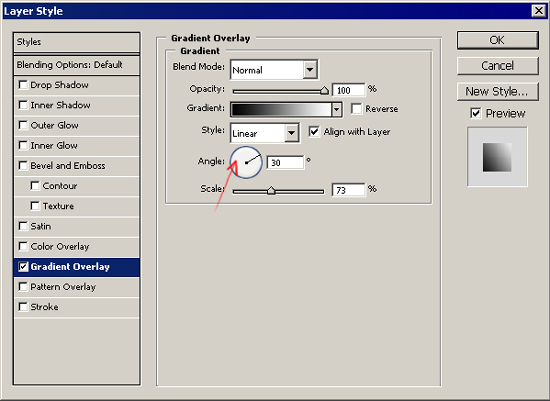Click the Scale percentage field
The width and height of the screenshot is (550, 401).
pos(348,190)
